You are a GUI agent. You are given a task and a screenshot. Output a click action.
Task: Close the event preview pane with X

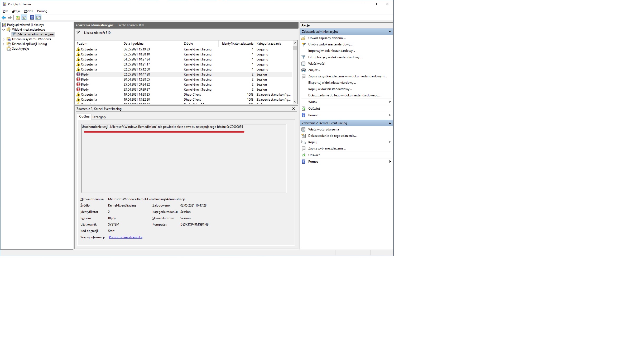tap(293, 109)
